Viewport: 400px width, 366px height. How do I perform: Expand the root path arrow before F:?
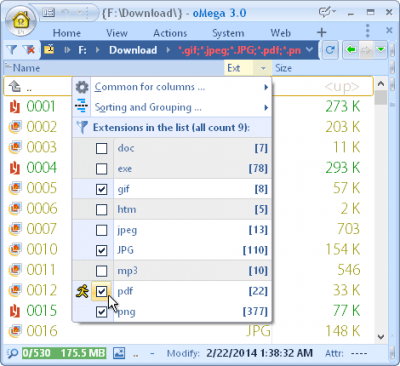68,50
